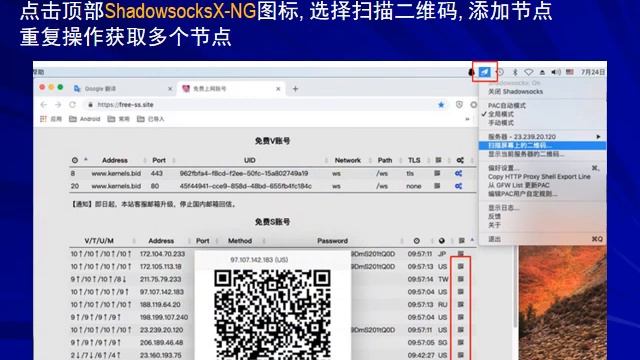Reload the free-ss.site page
Screen dimensions: 640x360
coord(72,105)
